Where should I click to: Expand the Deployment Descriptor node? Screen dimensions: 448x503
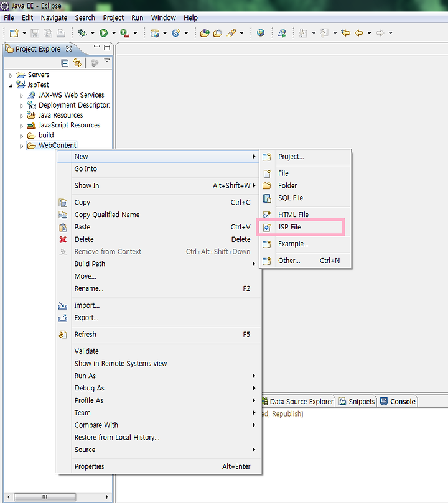pos(22,106)
